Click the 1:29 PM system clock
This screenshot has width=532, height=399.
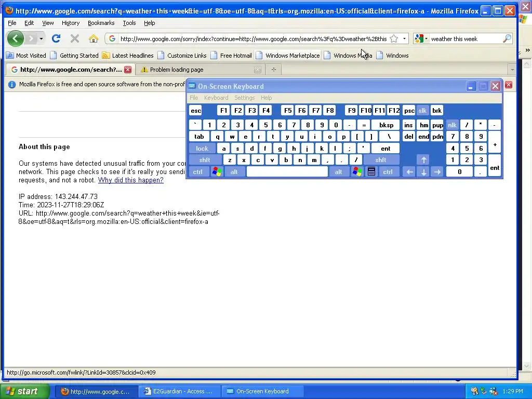tap(513, 391)
